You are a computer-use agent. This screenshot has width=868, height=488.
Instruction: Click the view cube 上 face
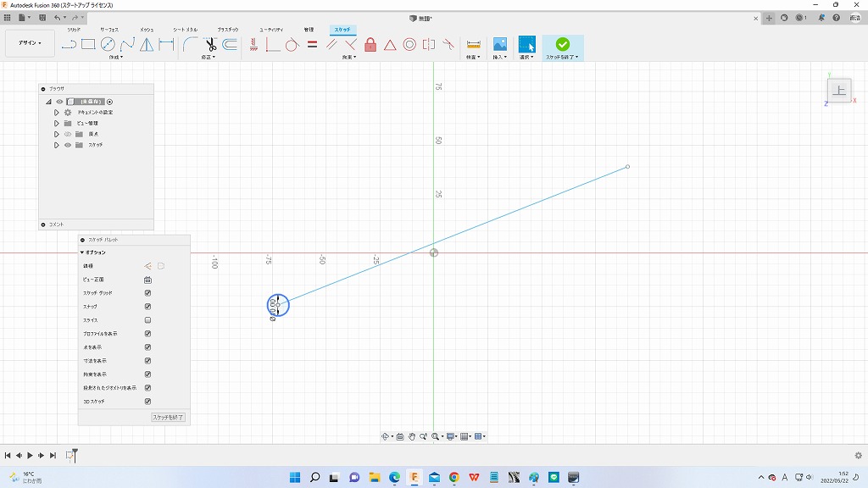[839, 91]
